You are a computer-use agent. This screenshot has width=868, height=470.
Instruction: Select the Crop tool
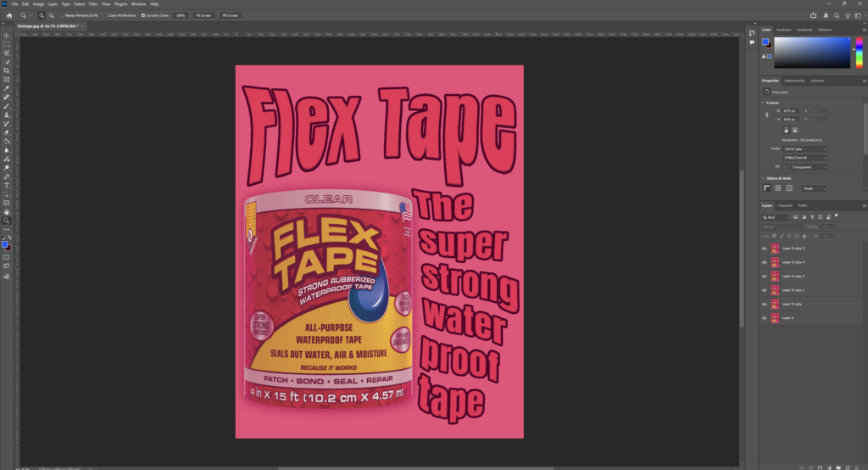(x=7, y=70)
